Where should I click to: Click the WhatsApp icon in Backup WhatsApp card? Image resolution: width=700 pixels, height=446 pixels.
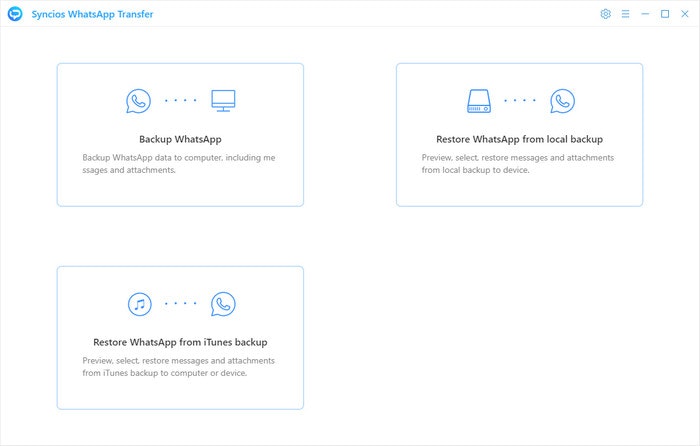[138, 101]
